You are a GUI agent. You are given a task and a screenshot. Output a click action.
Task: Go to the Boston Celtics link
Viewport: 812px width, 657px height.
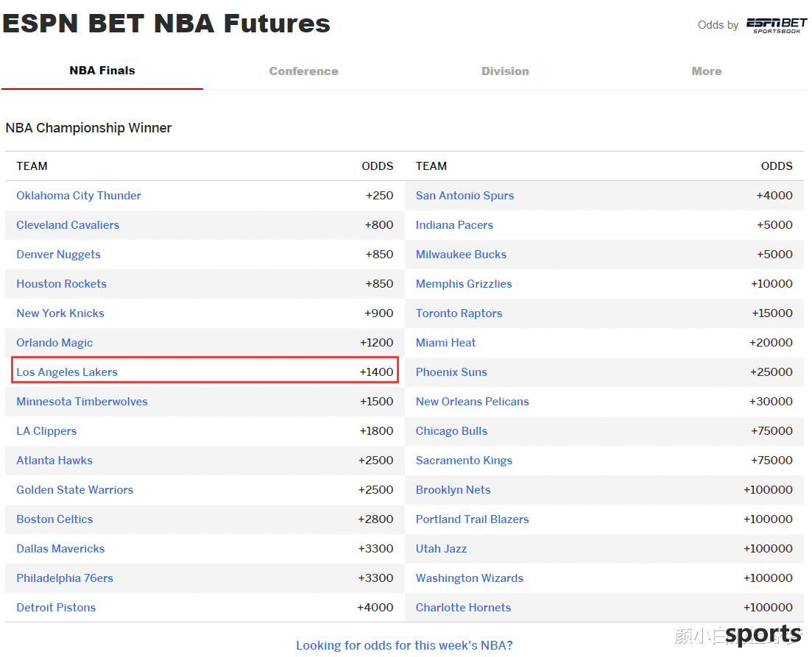coord(55,519)
